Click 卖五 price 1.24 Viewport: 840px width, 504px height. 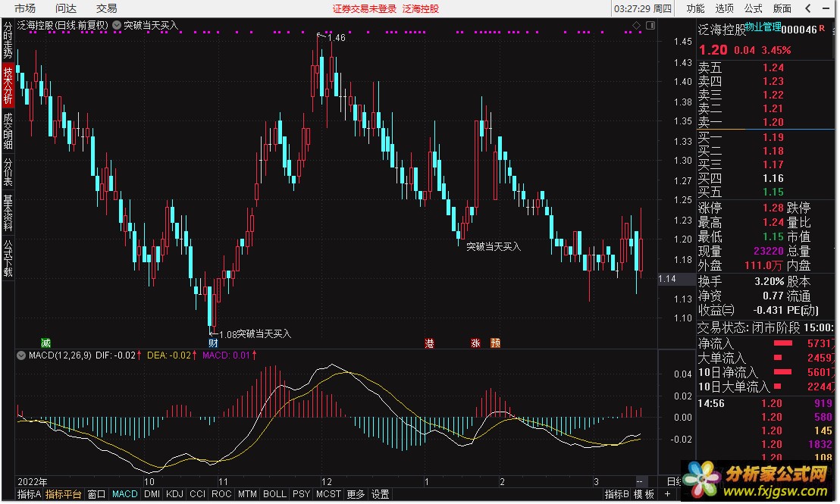pyautogui.click(x=773, y=67)
